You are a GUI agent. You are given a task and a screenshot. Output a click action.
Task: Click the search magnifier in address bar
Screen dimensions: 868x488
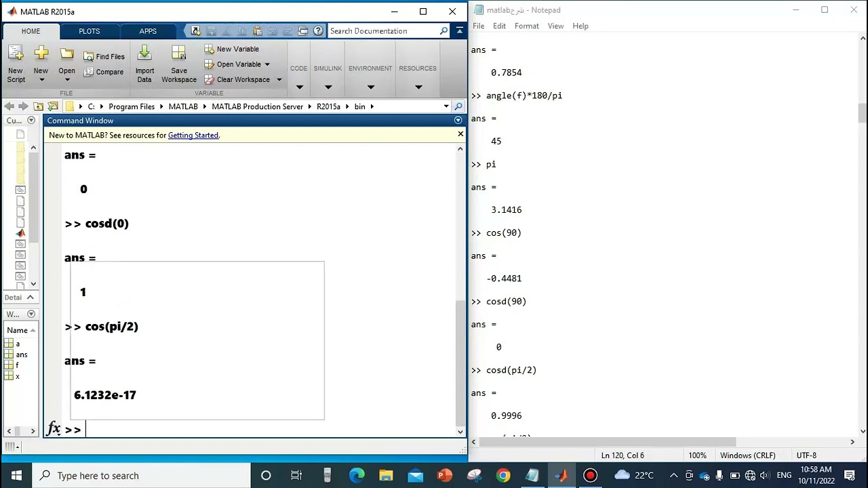pos(458,106)
